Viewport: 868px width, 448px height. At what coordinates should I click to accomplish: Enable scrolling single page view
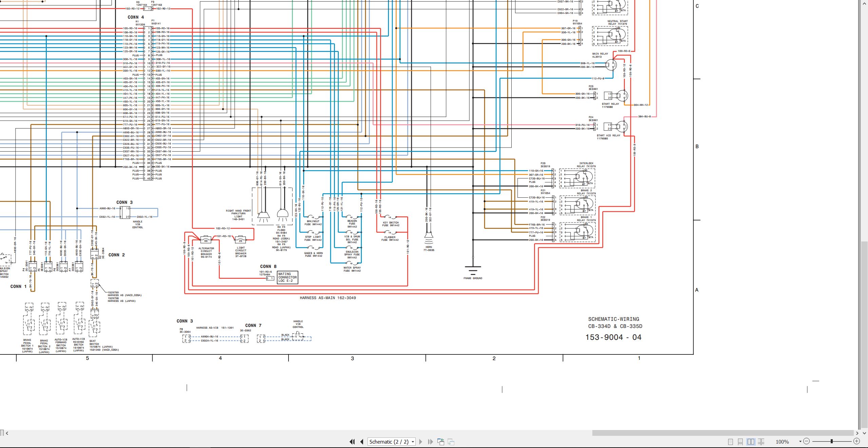[x=741, y=442]
